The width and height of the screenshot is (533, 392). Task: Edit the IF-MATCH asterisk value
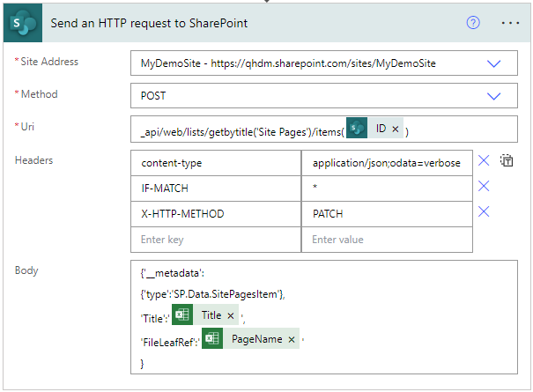click(387, 189)
